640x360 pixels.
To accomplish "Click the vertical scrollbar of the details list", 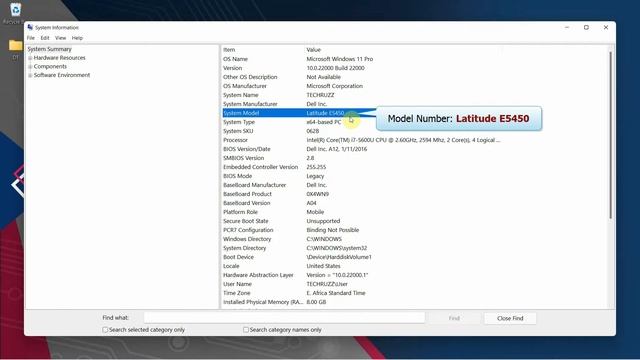I will [611, 135].
